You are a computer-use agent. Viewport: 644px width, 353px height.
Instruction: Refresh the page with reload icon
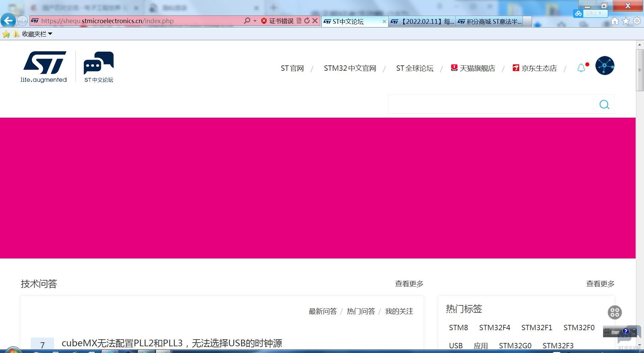[307, 21]
